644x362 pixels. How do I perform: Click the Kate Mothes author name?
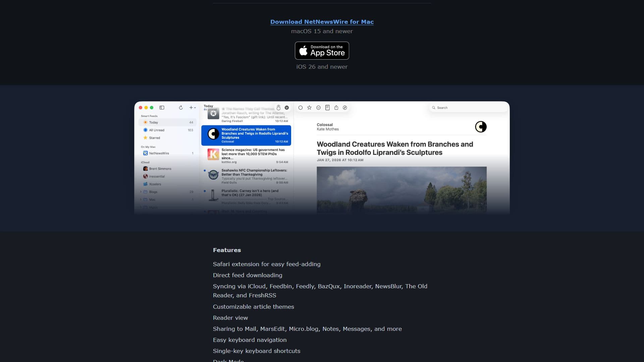(x=328, y=129)
